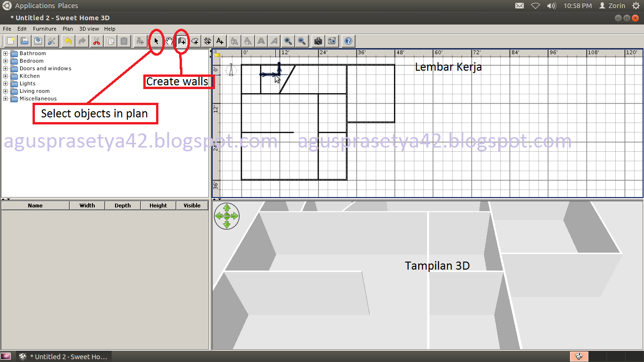Image resolution: width=644 pixels, height=362 pixels.
Task: Expand the Bathroom furniture category
Action: coord(6,53)
